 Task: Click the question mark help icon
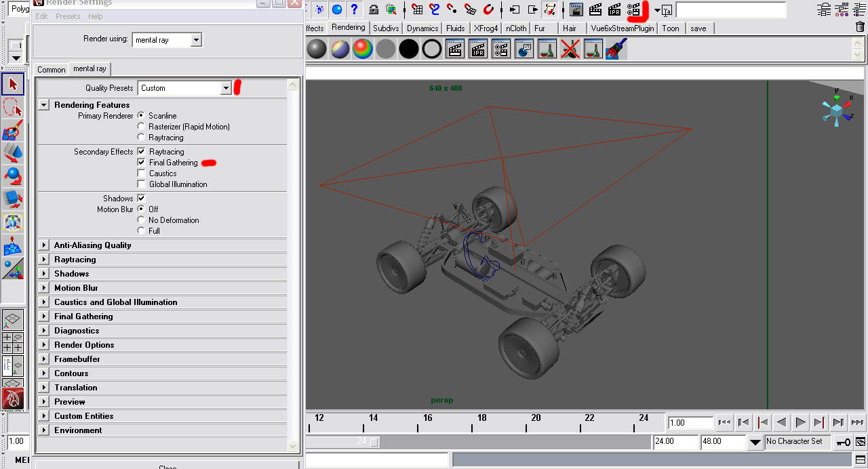point(354,9)
